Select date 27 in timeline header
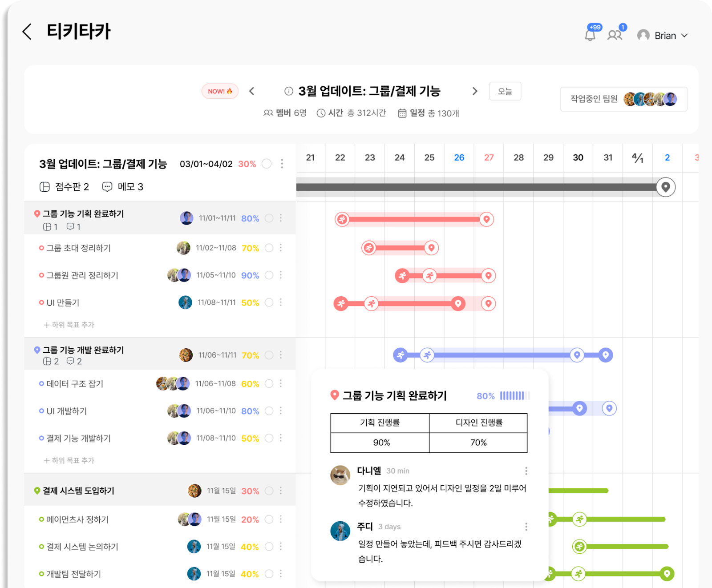This screenshot has width=712, height=588. tap(489, 157)
